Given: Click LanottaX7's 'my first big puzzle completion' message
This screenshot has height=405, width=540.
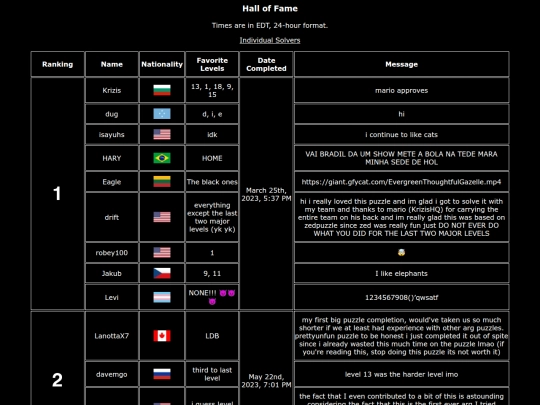Looking at the screenshot, I should [x=402, y=336].
